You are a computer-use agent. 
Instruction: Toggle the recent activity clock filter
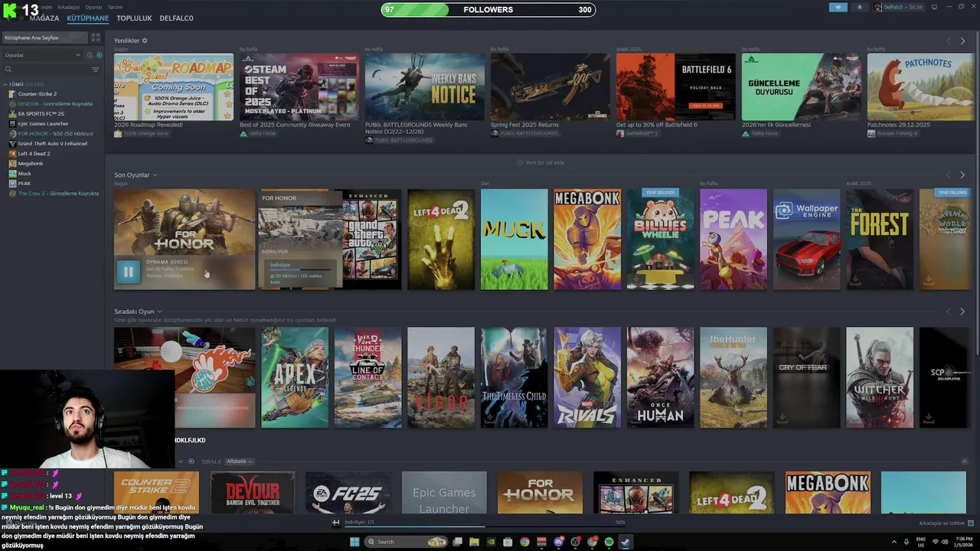click(x=90, y=55)
